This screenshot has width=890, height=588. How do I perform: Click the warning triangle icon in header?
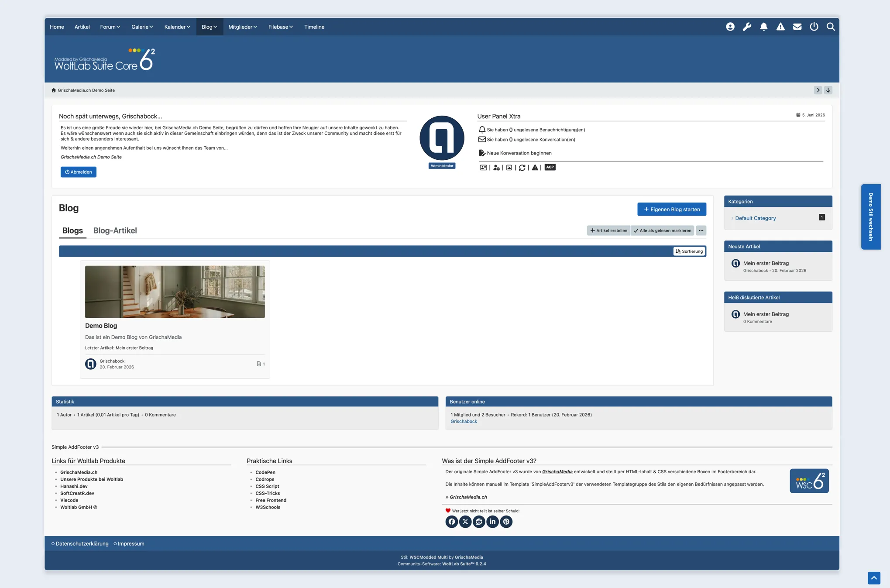[x=780, y=27]
